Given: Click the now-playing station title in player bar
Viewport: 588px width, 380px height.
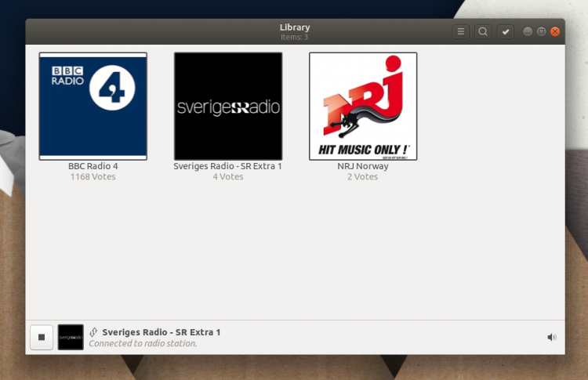Looking at the screenshot, I should pos(162,332).
